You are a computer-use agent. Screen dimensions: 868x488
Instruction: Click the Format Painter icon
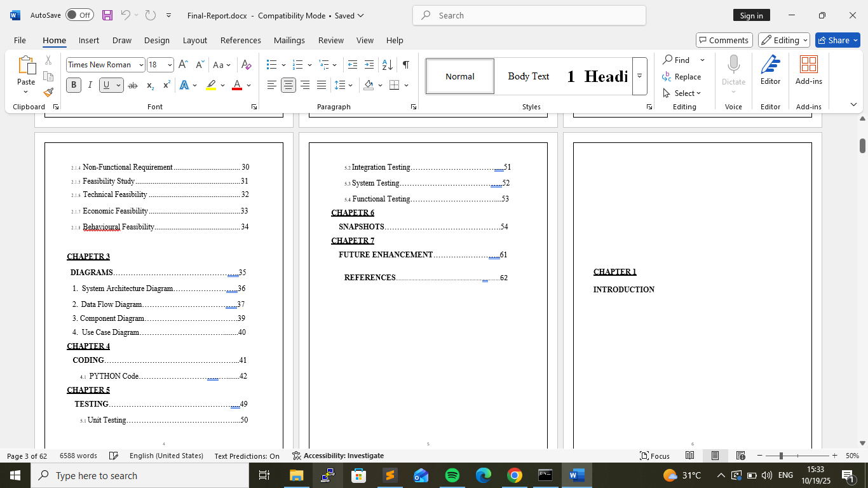48,93
